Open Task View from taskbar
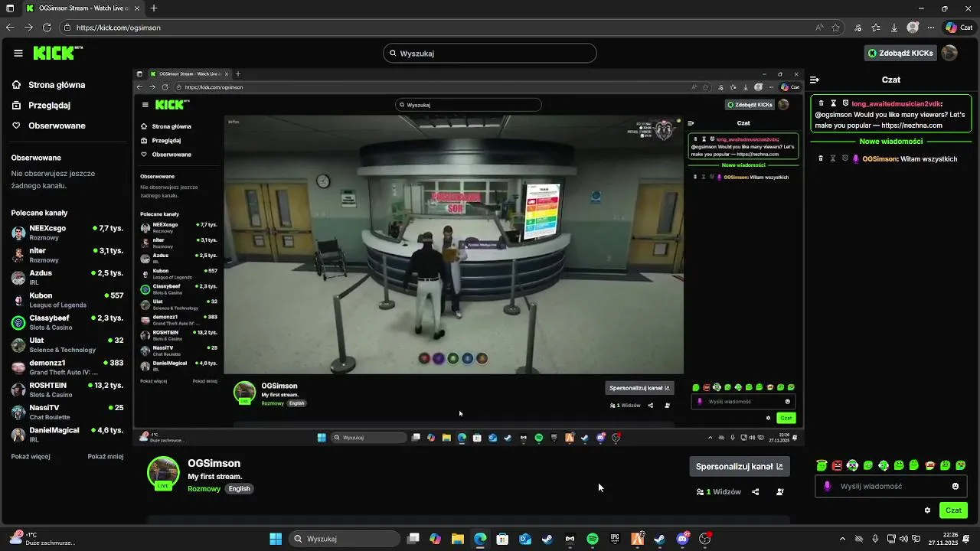 413,539
